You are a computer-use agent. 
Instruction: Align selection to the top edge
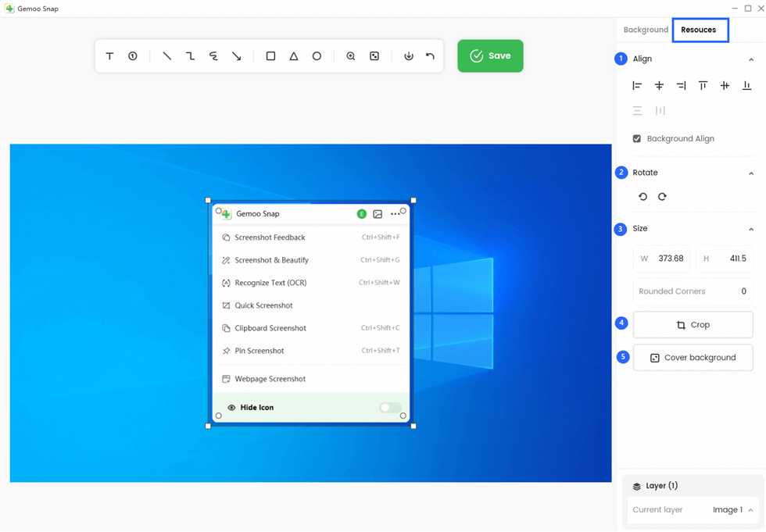703,86
